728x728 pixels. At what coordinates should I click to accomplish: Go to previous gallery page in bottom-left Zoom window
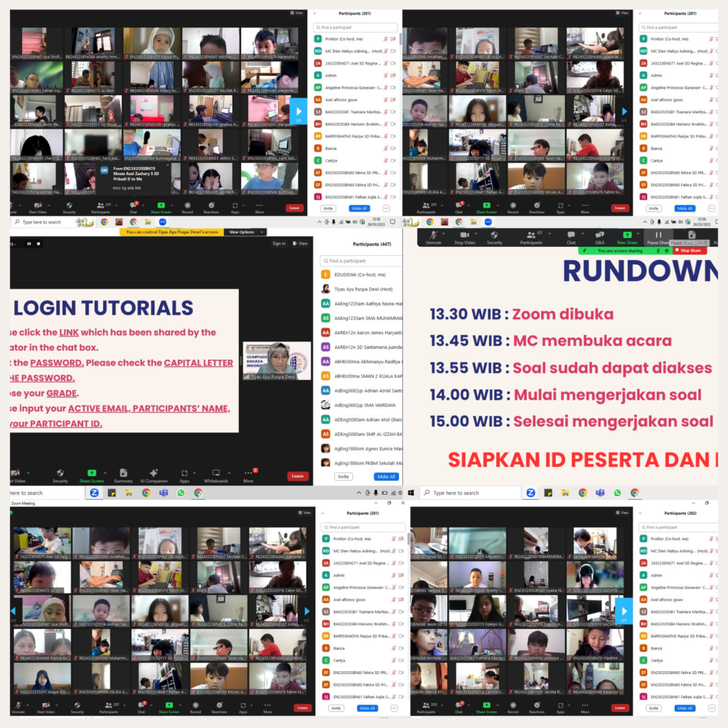point(13,611)
